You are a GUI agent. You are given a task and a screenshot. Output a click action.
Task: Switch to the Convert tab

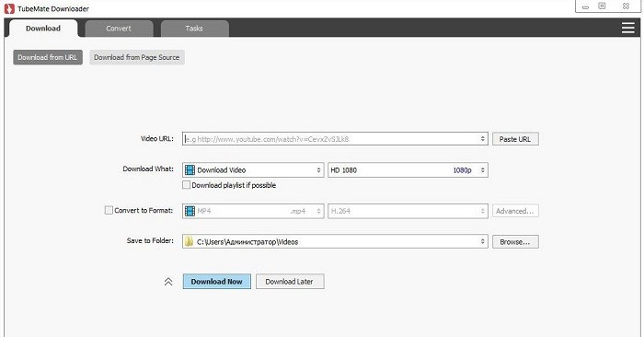119,29
